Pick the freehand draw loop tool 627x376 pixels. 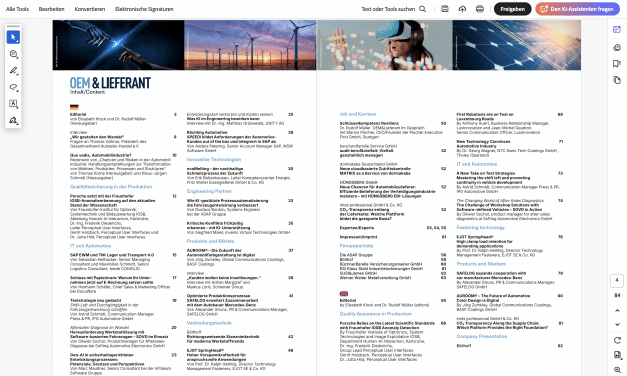[13, 87]
